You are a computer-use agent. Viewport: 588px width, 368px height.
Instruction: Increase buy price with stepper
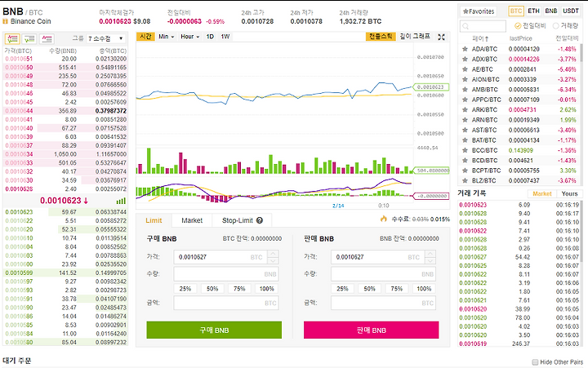pos(273,253)
